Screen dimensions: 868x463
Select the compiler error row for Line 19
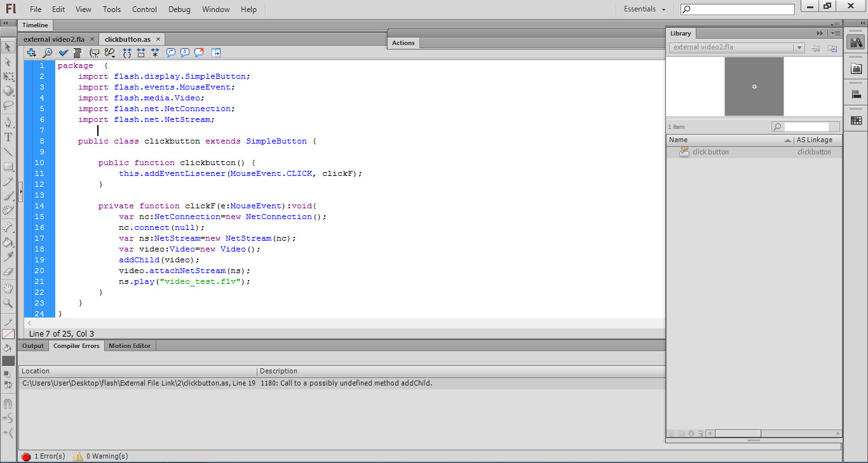tap(342, 383)
